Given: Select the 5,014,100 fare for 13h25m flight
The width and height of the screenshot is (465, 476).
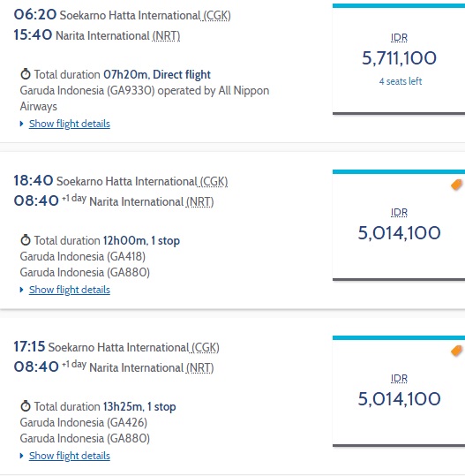Looking at the screenshot, I should [x=399, y=391].
